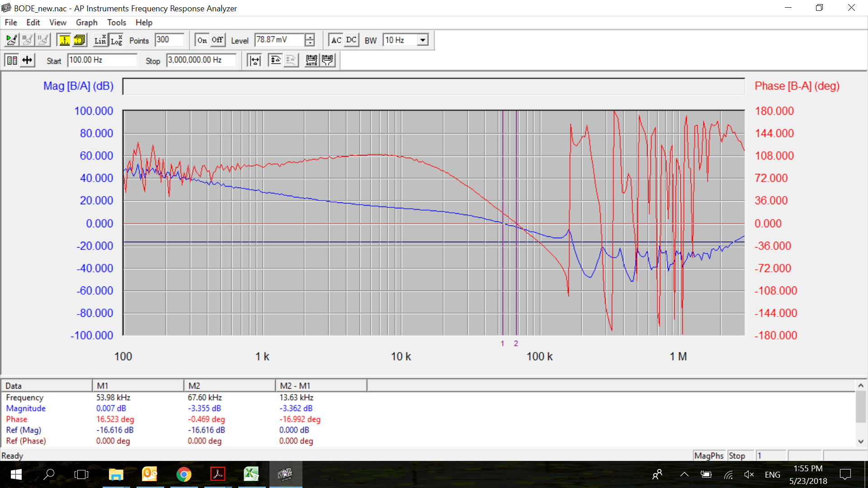Click the MagPhs status bar entry
The height and width of the screenshot is (488, 868).
coord(709,456)
